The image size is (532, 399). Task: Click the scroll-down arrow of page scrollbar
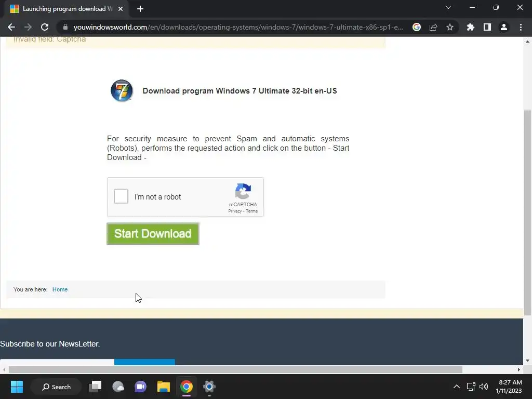pos(528,361)
